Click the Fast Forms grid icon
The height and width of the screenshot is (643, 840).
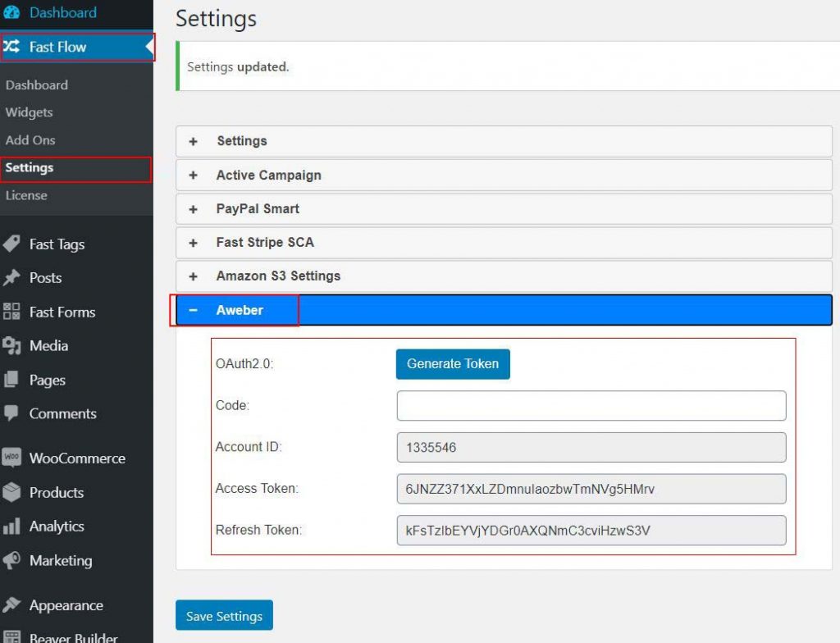coord(11,312)
